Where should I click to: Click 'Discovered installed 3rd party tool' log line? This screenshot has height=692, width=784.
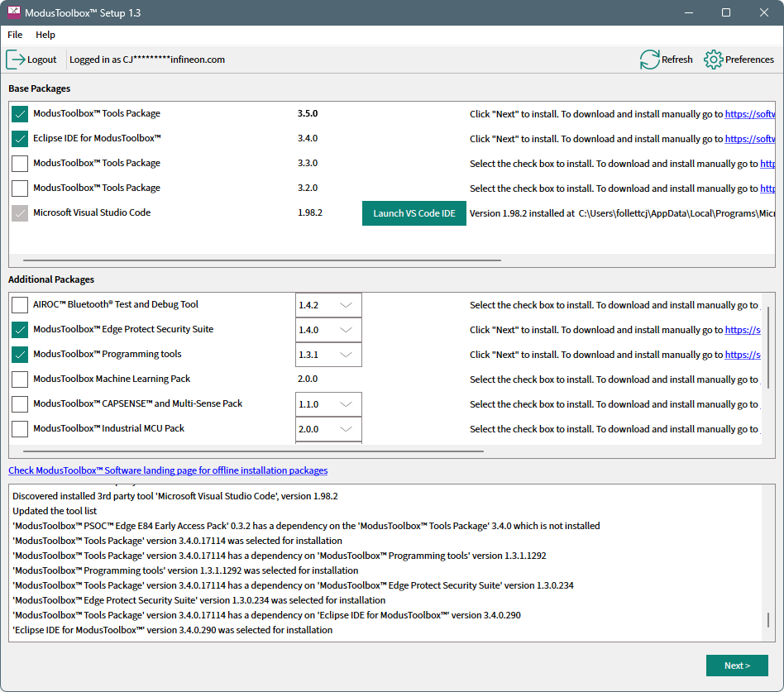pos(175,496)
